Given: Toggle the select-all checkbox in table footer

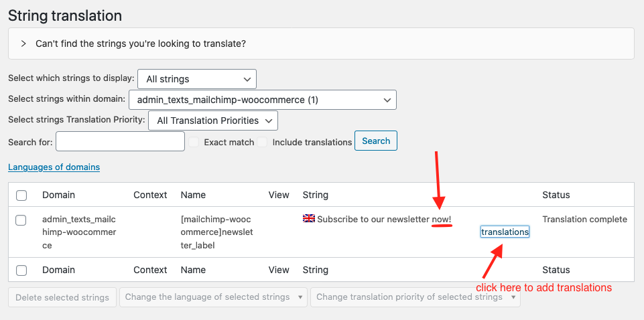Looking at the screenshot, I should point(21,270).
